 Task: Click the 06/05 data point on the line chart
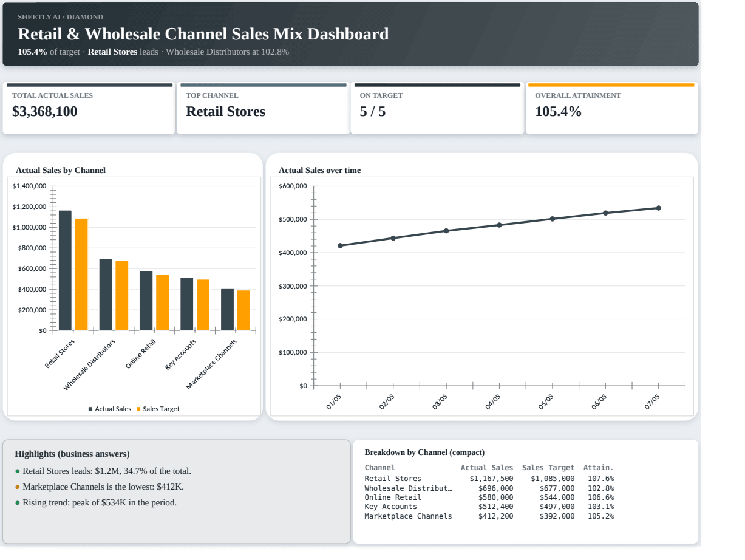click(x=605, y=213)
